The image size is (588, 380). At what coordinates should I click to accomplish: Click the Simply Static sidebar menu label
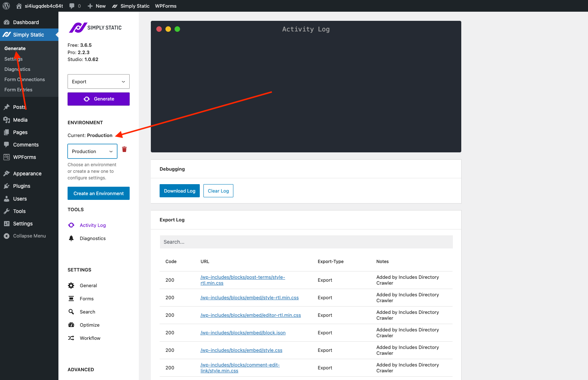pyautogui.click(x=28, y=35)
